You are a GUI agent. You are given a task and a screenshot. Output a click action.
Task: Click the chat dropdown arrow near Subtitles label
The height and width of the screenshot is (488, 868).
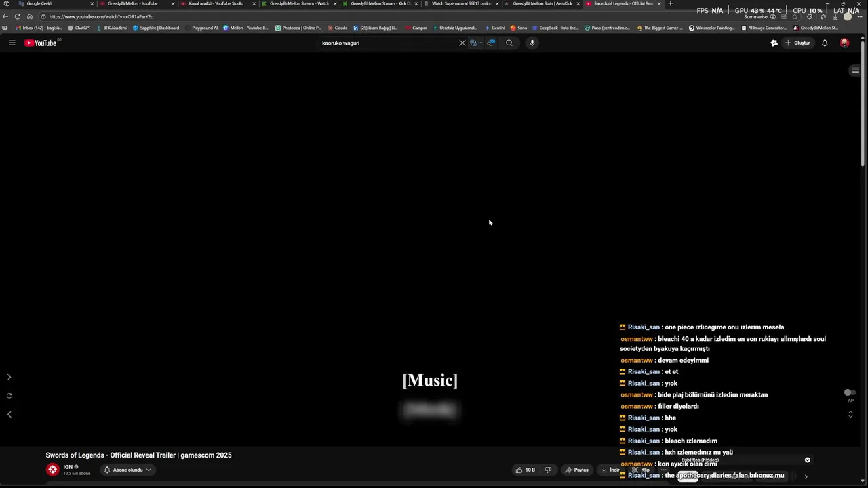807,460
